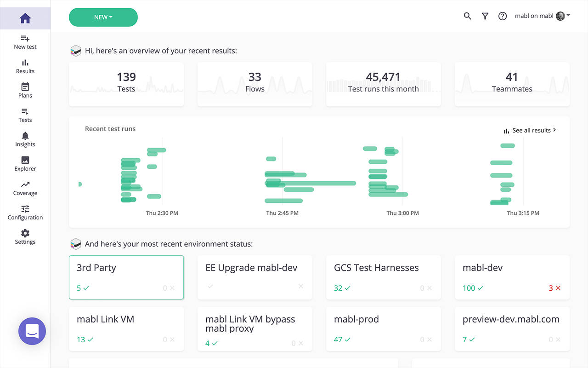The width and height of the screenshot is (588, 368).
Task: Open the Explorer image icon
Action: [x=25, y=160]
